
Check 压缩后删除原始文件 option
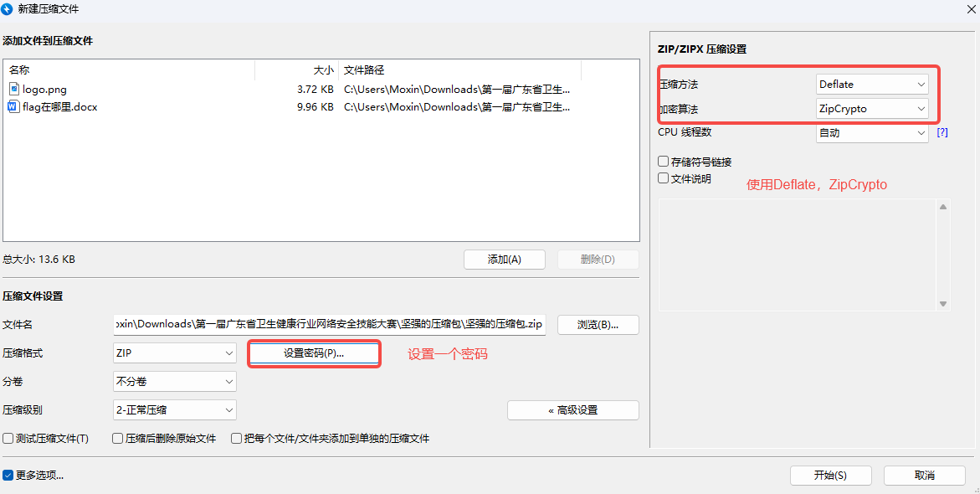(118, 439)
